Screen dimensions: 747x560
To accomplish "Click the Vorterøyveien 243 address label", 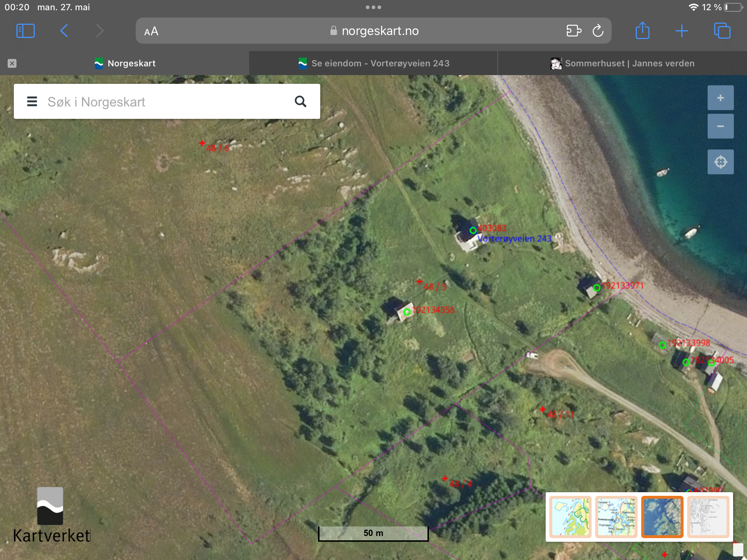I will 514,239.
